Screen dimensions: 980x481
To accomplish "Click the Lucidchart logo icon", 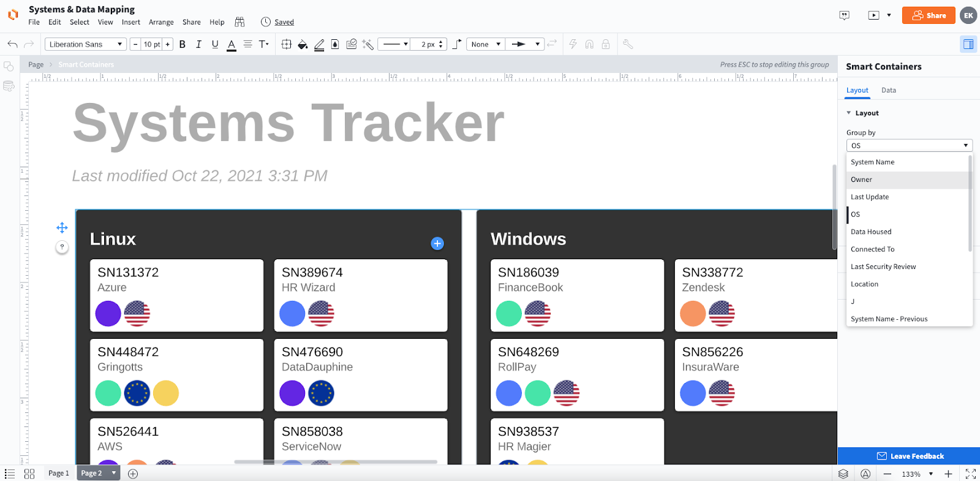I will click(x=13, y=15).
